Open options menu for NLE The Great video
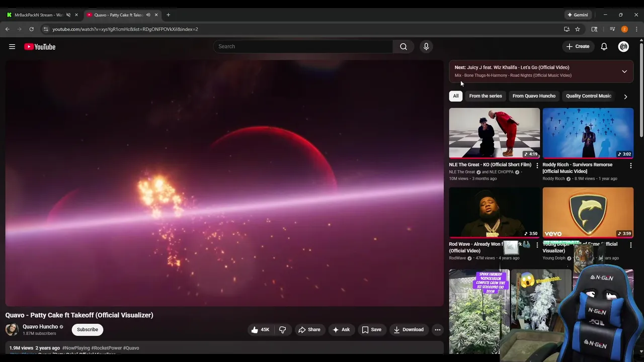644x362 pixels. 537,165
